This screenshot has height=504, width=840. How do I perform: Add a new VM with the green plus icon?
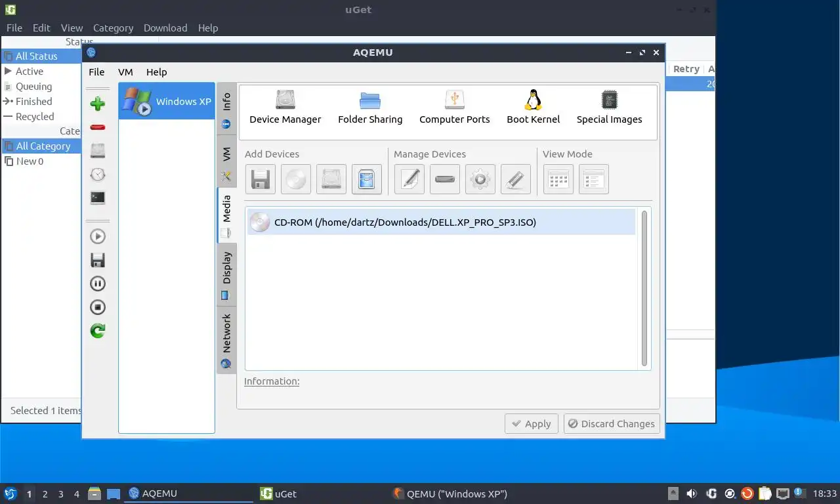tap(98, 104)
